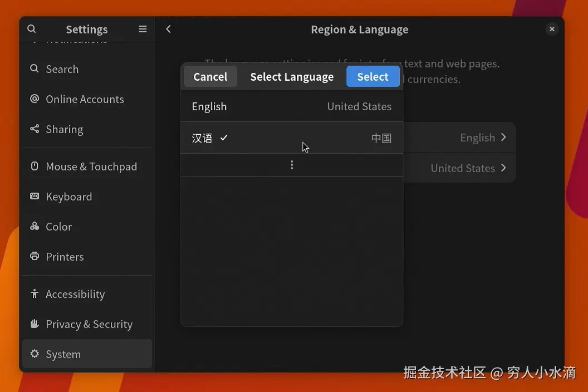The height and width of the screenshot is (392, 588).
Task: Show more languages via three-dot row
Action: pos(292,165)
